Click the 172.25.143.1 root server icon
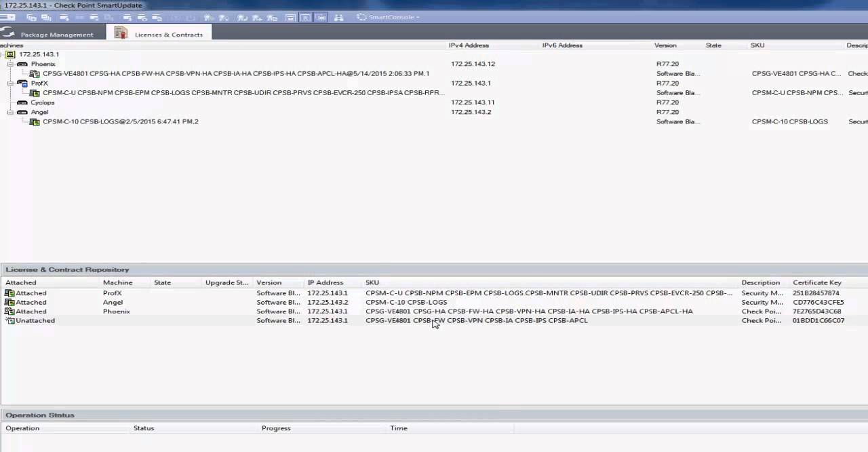Image resolution: width=868 pixels, height=452 pixels. click(x=10, y=54)
